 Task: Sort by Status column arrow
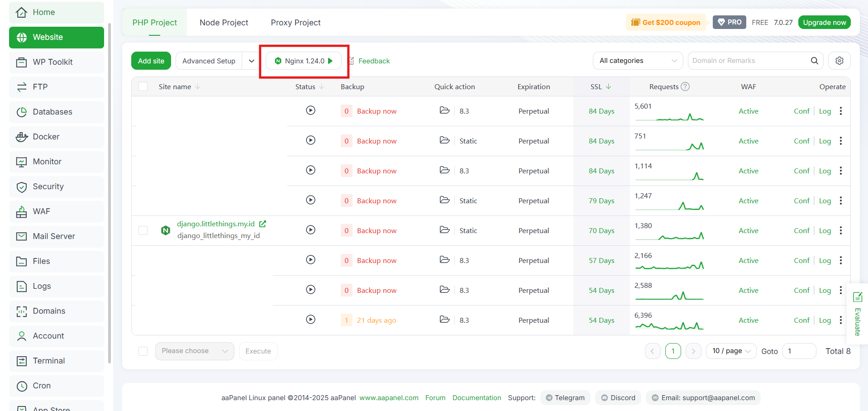(322, 86)
